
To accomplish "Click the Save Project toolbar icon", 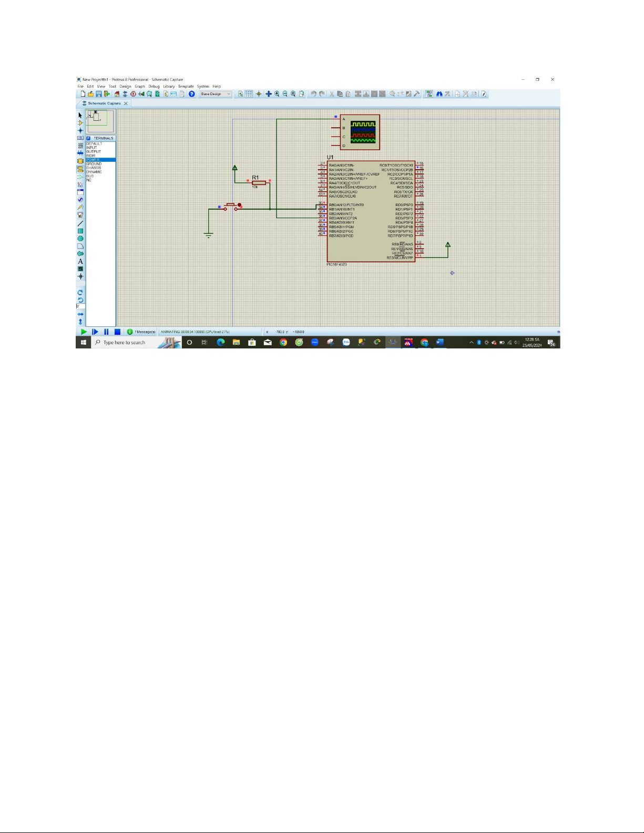I will point(98,94).
